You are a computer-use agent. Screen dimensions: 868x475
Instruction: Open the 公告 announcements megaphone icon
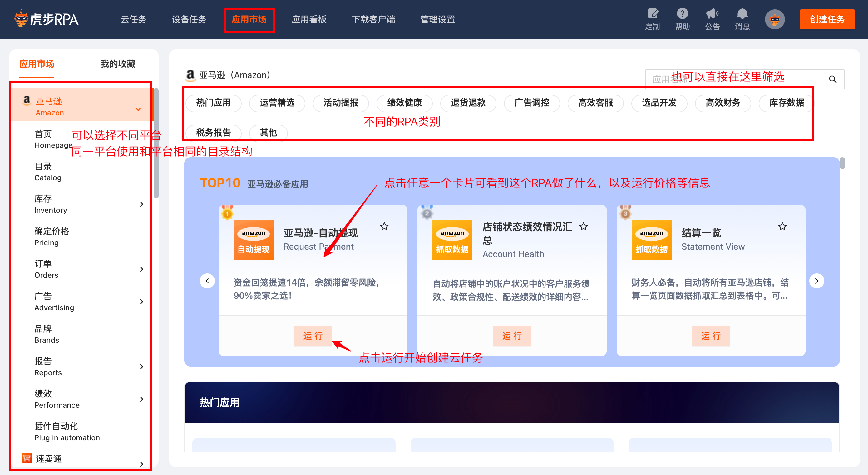point(712,19)
